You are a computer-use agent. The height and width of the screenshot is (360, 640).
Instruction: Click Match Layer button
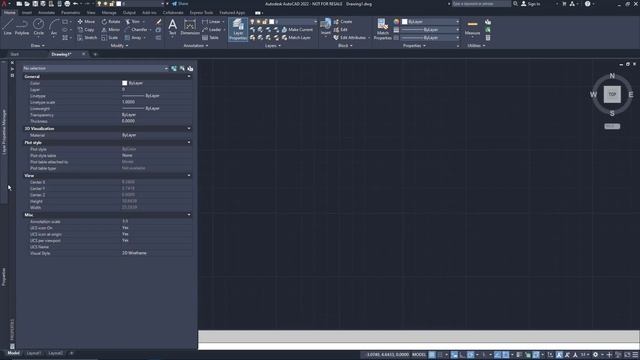click(x=296, y=38)
